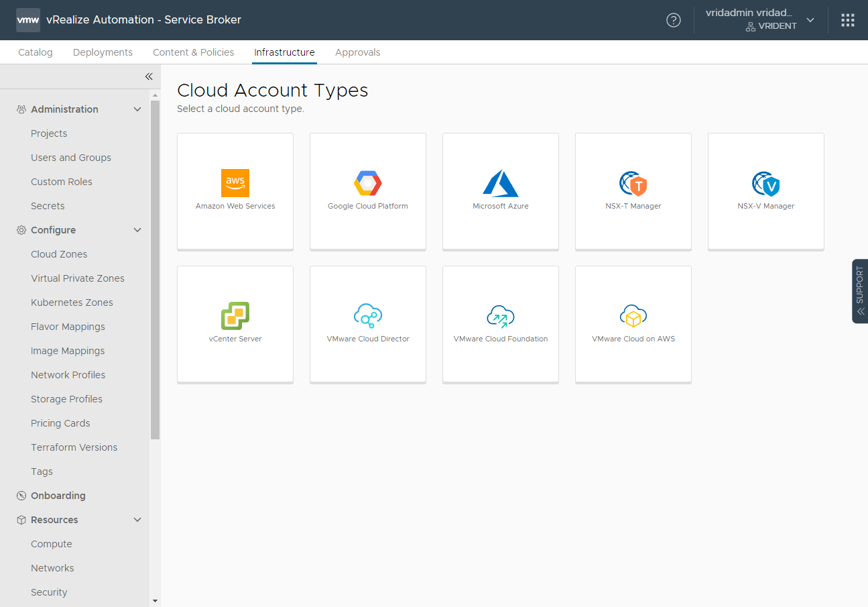The image size is (868, 607).
Task: Open Tags in the sidebar
Action: tap(42, 472)
